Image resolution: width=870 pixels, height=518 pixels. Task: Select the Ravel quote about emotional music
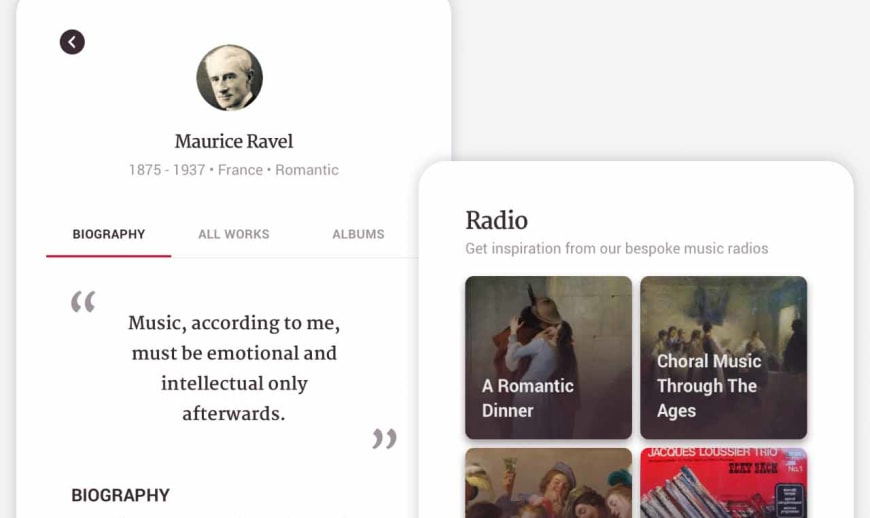(234, 368)
